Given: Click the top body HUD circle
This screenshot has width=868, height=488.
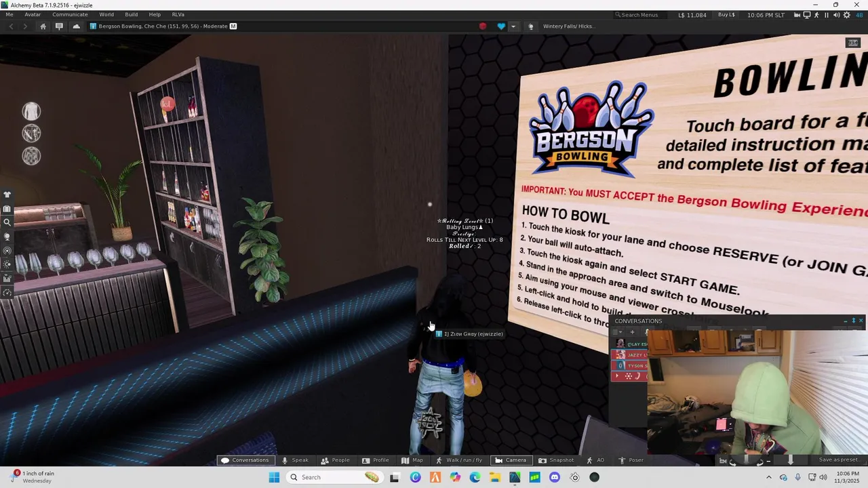Looking at the screenshot, I should pyautogui.click(x=31, y=111).
